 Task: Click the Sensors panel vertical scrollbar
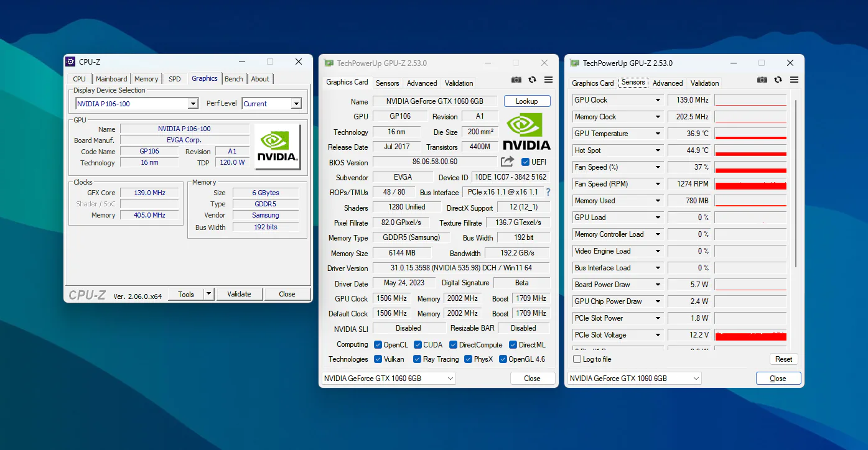click(795, 186)
